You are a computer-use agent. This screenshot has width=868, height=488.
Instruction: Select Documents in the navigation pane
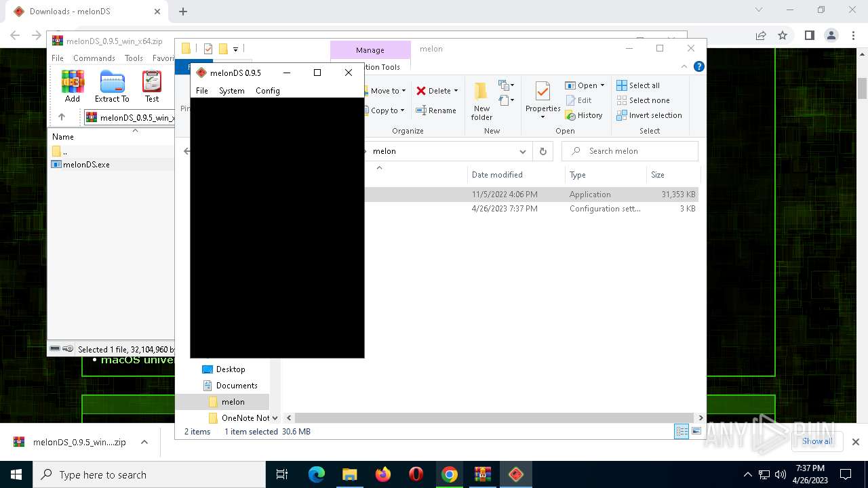(x=230, y=386)
